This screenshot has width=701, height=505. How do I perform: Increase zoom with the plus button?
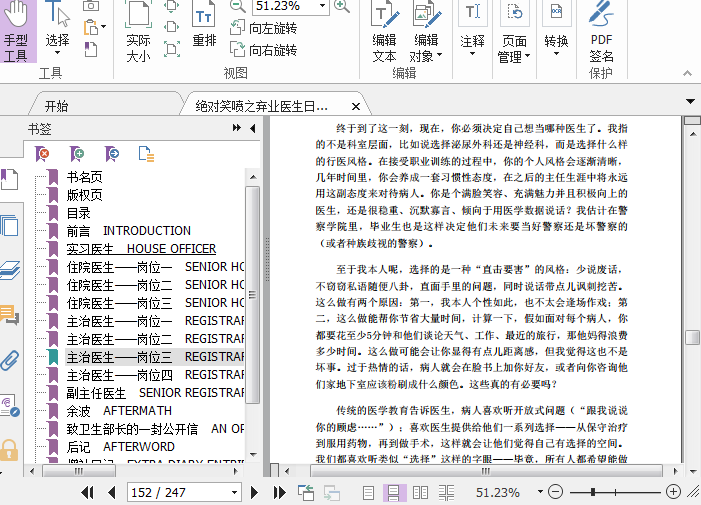[x=673, y=492]
